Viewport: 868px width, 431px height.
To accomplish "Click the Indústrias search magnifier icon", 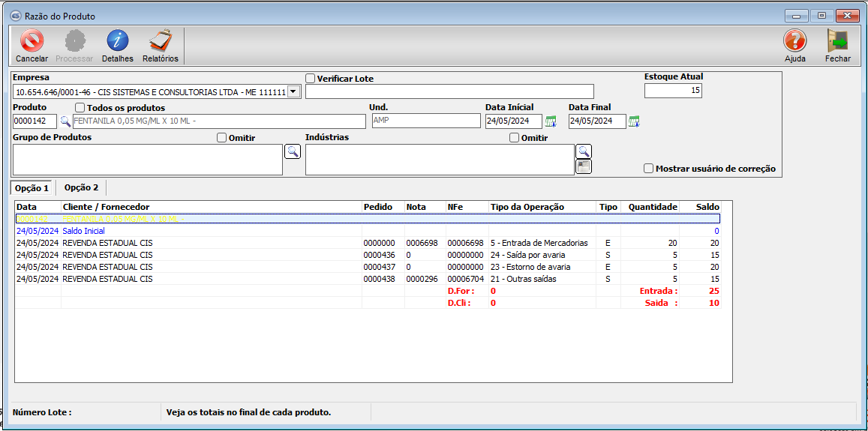I will click(584, 151).
